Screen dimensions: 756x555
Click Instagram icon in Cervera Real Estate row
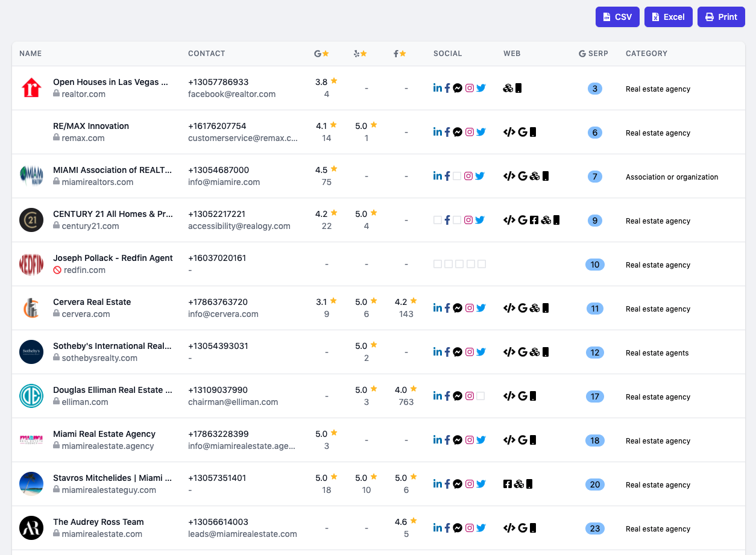click(470, 308)
